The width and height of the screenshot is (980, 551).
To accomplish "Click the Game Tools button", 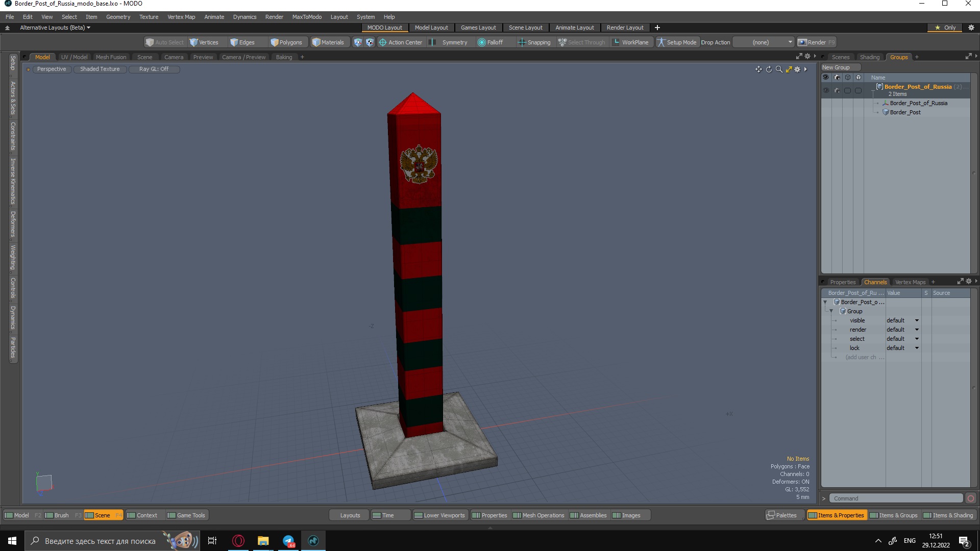I will (x=186, y=515).
